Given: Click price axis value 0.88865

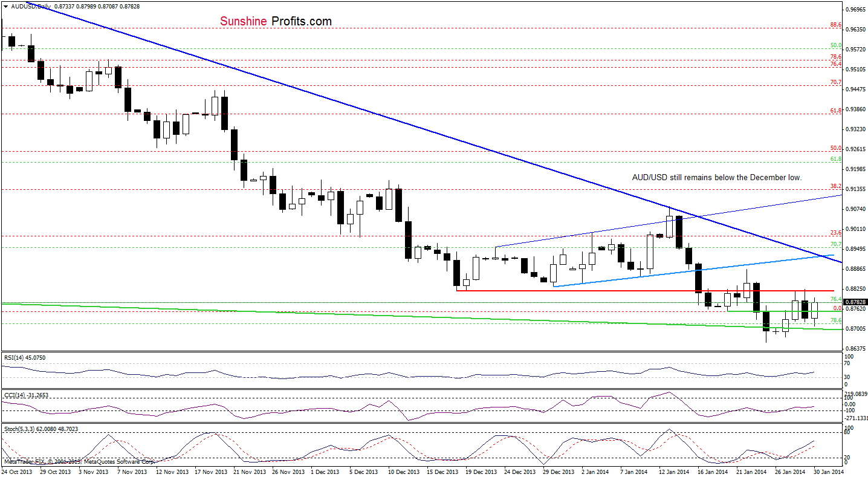Looking at the screenshot, I should (x=856, y=269).
